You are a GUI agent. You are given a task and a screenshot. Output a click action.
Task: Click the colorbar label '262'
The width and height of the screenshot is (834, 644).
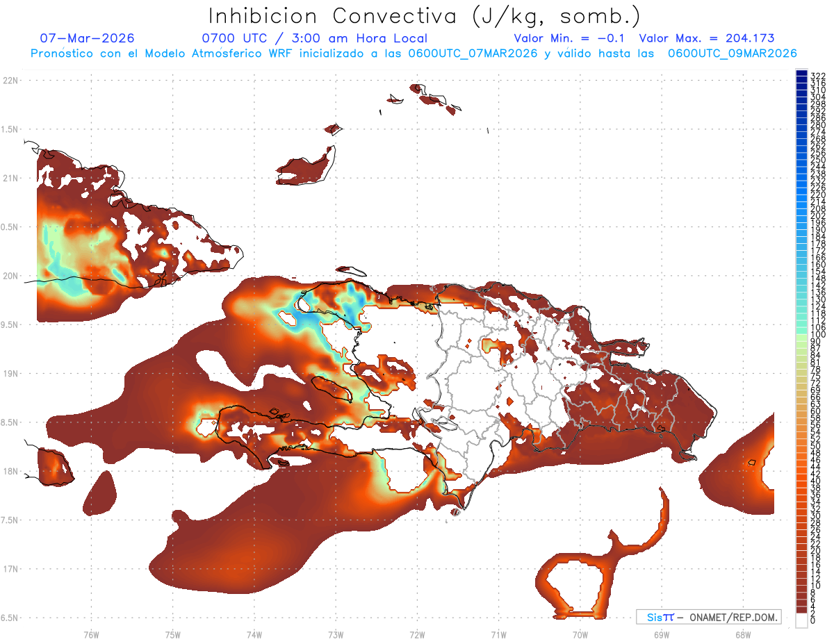click(x=818, y=146)
